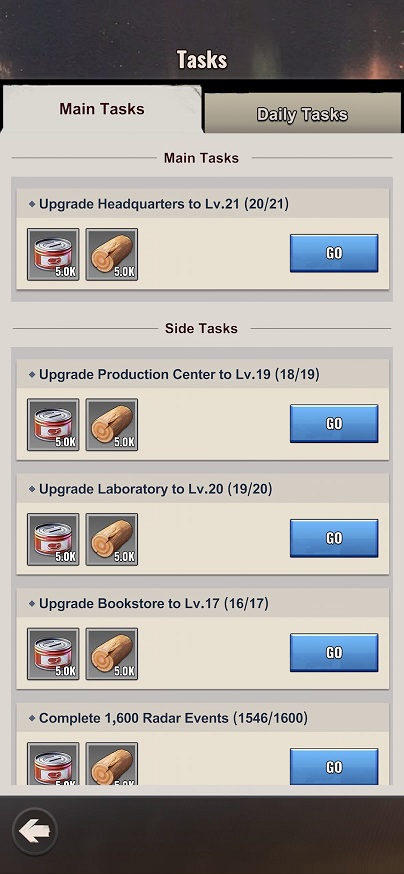
Task: Click GO for Upgrade Production Center task
Action: click(334, 424)
